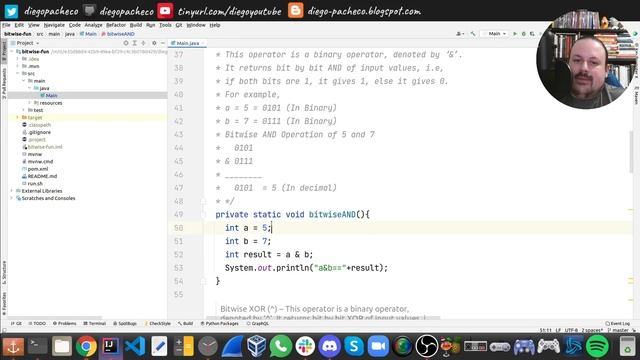
Task: Open the SpotBugs tool window
Action: [x=125, y=323]
